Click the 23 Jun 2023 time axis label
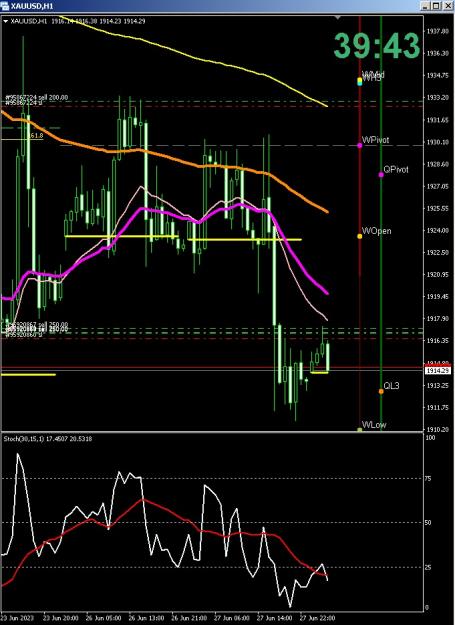 [x=17, y=618]
